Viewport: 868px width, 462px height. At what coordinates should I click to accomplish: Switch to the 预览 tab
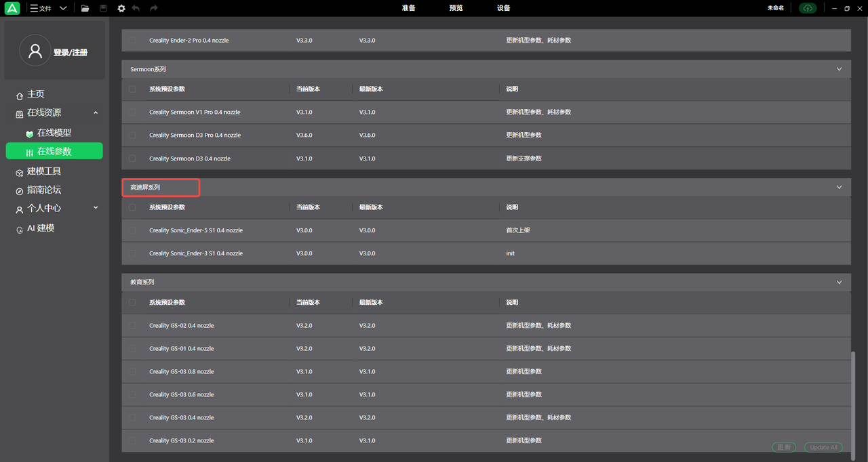coord(456,8)
